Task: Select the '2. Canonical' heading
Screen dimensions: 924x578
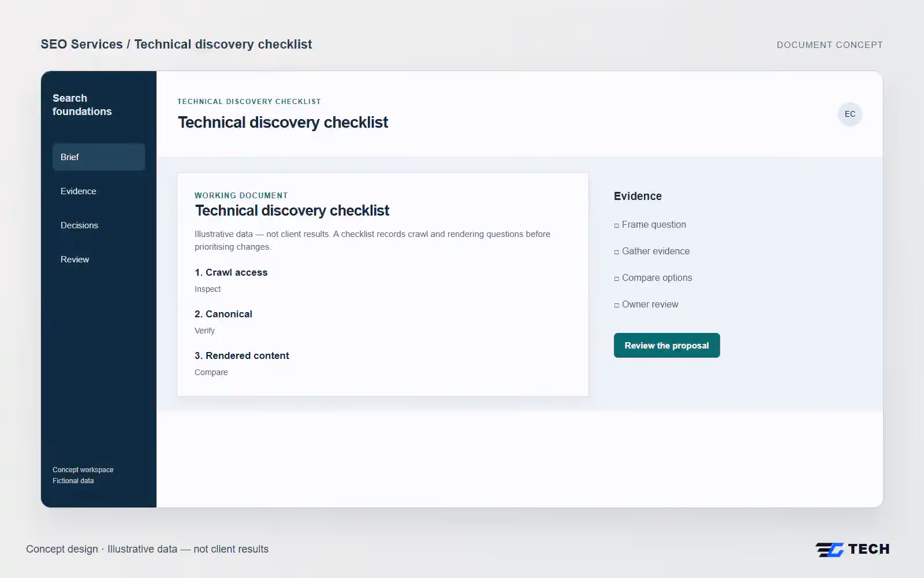Action: click(223, 314)
